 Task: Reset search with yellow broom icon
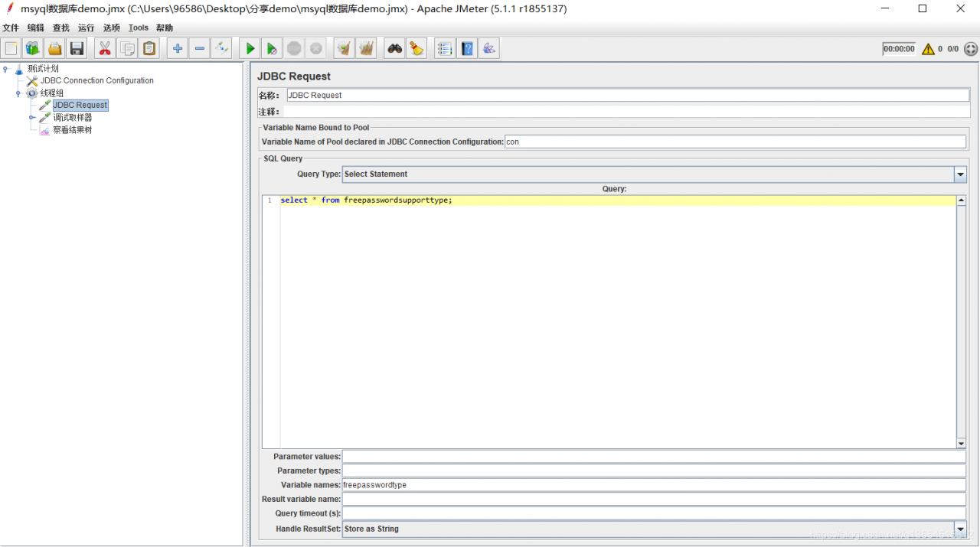click(x=416, y=49)
